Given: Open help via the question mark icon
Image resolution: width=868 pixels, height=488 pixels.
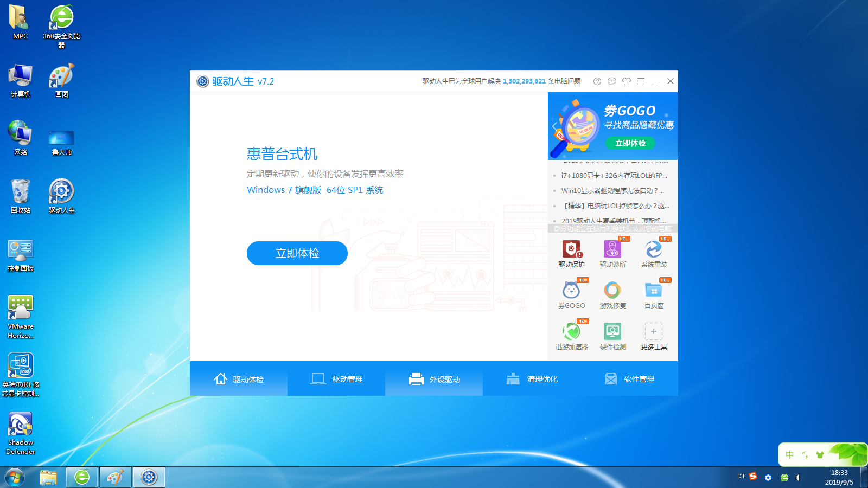Looking at the screenshot, I should coord(597,81).
